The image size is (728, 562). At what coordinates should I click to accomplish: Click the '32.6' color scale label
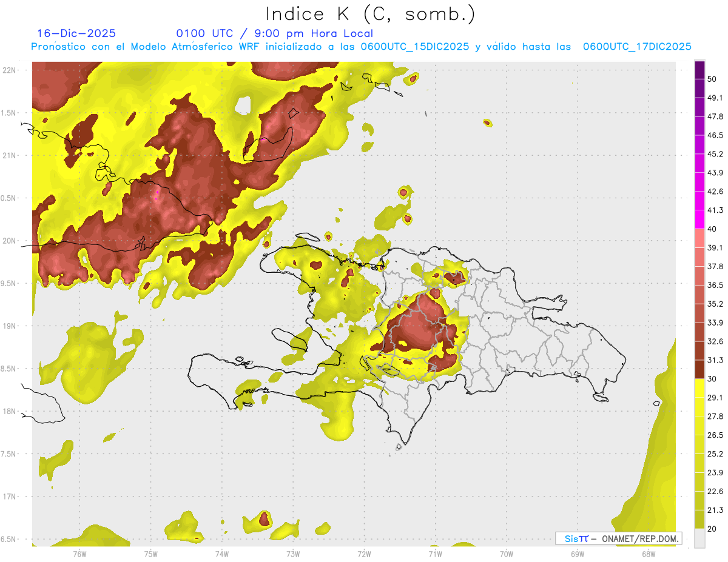point(715,341)
